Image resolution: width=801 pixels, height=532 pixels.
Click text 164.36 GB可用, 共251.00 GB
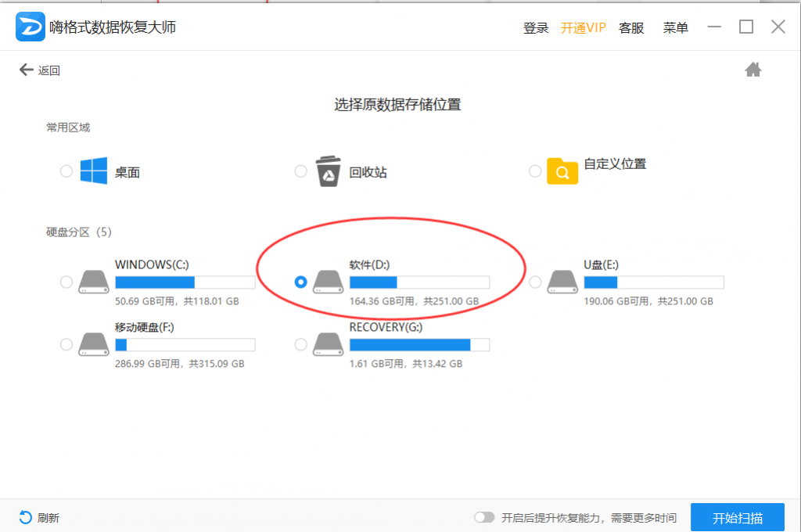414,301
